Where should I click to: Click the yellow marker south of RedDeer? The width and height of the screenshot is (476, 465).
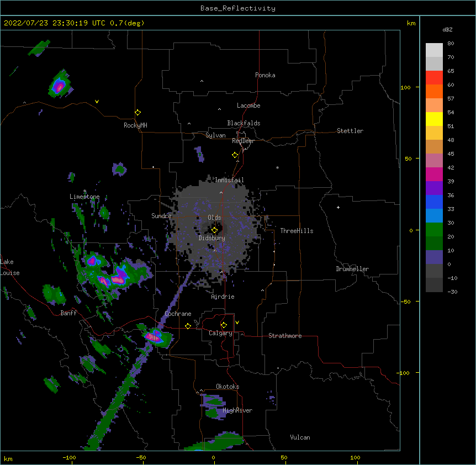point(235,155)
